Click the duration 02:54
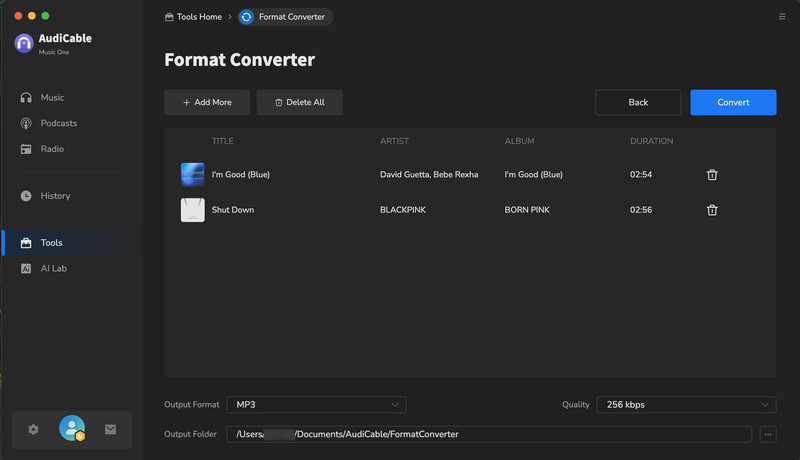800x460 pixels. pyautogui.click(x=641, y=174)
